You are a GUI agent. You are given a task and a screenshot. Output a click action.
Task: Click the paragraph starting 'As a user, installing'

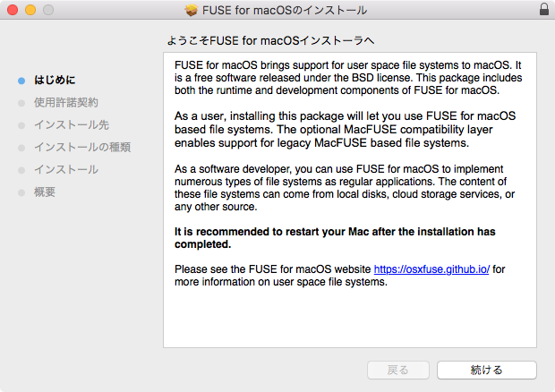tap(346, 130)
